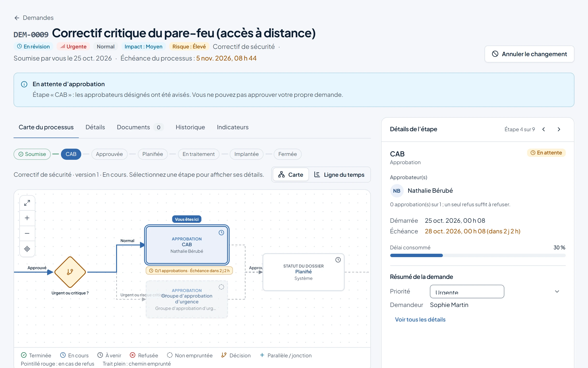The width and height of the screenshot is (588, 368).
Task: Click the En révision status tag
Action: pyautogui.click(x=34, y=46)
